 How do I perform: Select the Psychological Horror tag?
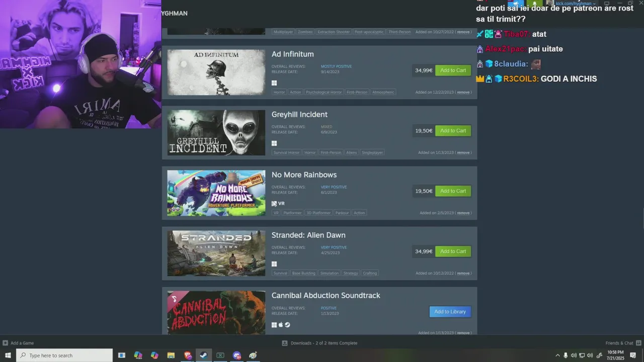coord(324,92)
